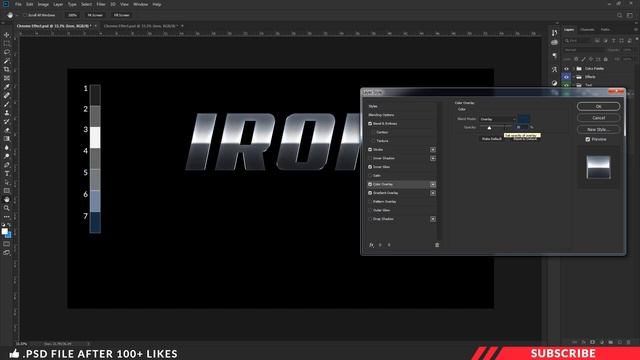Open the Adjustments panel icon
The height and width of the screenshot is (360, 640).
pos(554,83)
